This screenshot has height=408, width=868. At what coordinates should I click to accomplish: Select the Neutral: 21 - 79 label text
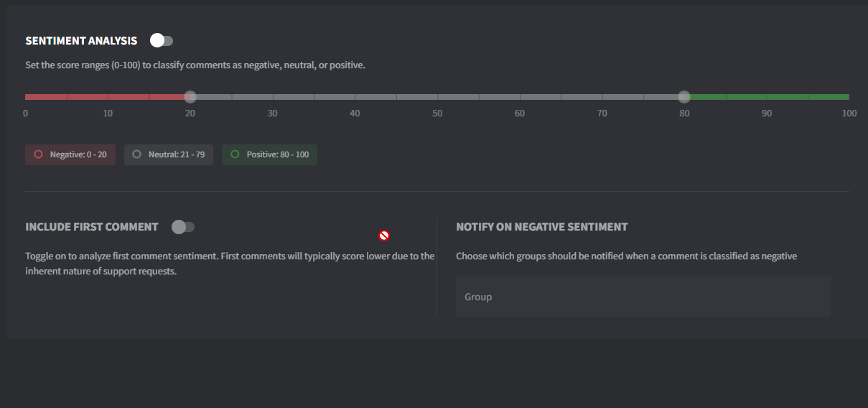pos(177,154)
